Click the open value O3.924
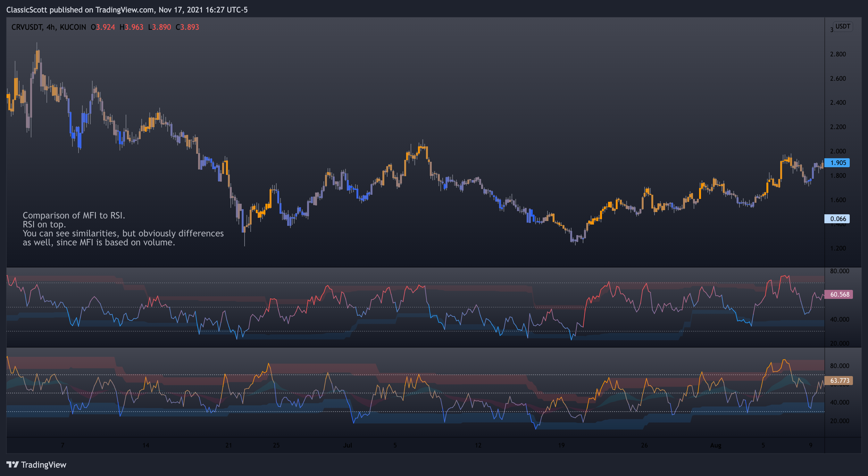This screenshot has width=868, height=476. [103, 27]
